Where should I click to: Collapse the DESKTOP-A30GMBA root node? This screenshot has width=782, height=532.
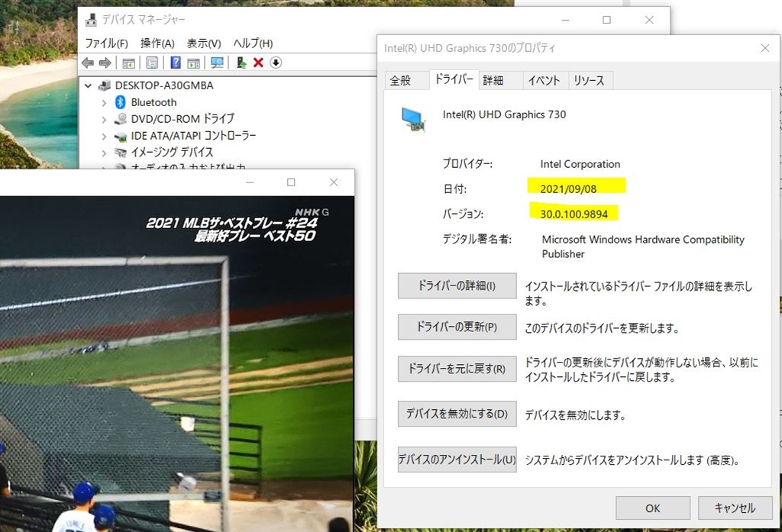[89, 85]
